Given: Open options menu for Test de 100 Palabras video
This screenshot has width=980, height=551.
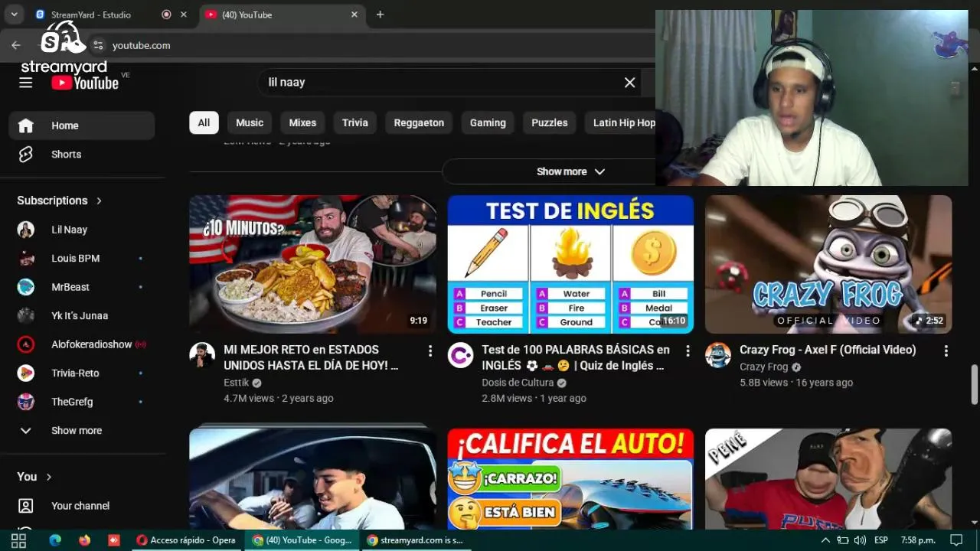Looking at the screenshot, I should [688, 350].
